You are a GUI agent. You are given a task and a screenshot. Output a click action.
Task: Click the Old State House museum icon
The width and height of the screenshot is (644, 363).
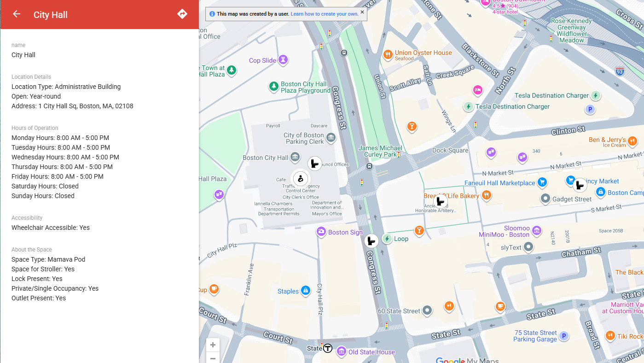(x=342, y=351)
